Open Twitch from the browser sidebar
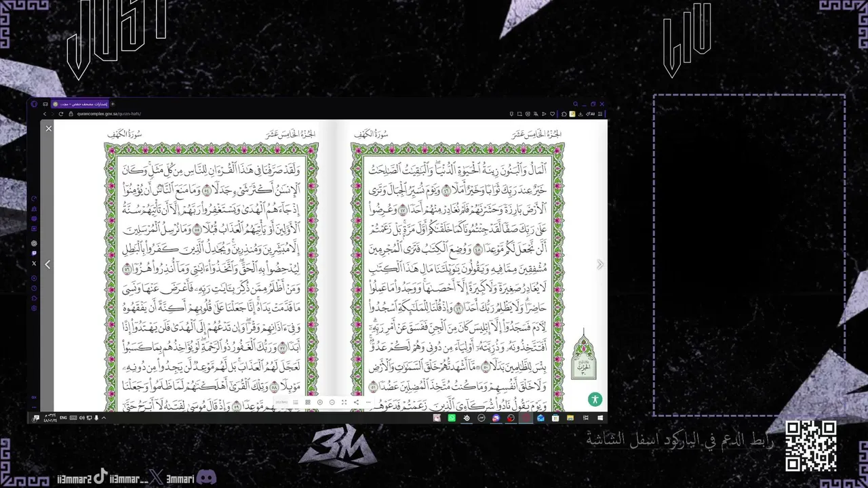Screen dimensions: 868x488 [35, 253]
